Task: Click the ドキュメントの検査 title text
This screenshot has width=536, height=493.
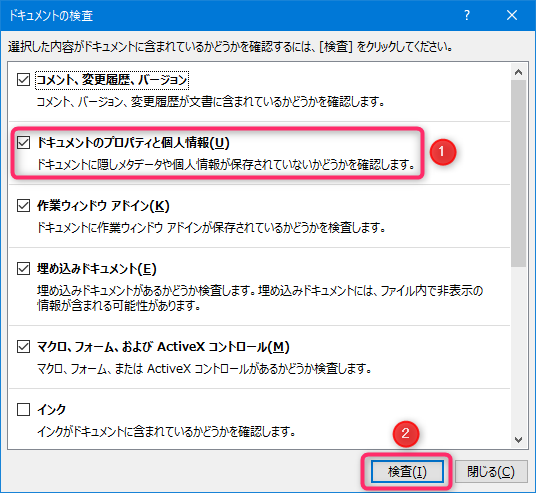Action: coord(50,16)
